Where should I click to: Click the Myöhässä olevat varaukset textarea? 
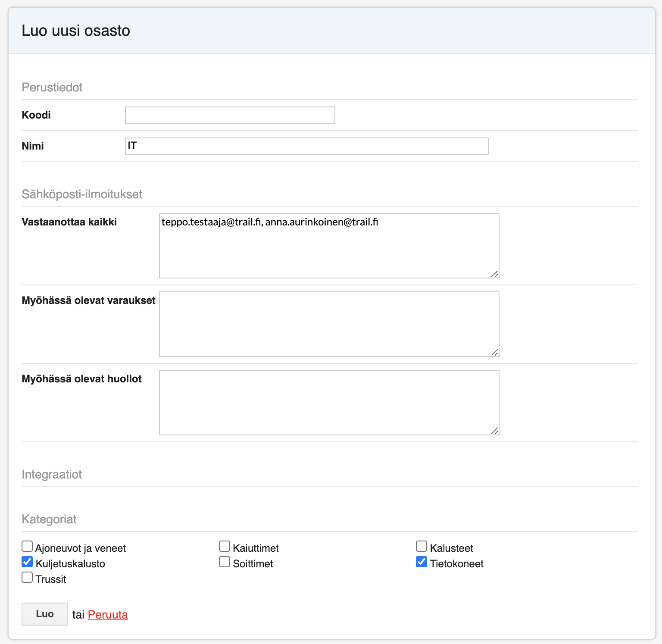329,324
